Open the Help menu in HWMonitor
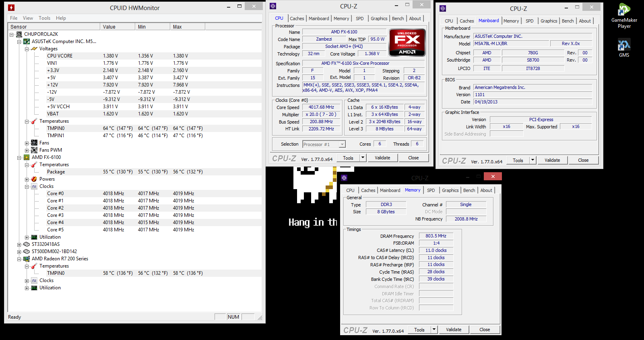 click(x=61, y=18)
